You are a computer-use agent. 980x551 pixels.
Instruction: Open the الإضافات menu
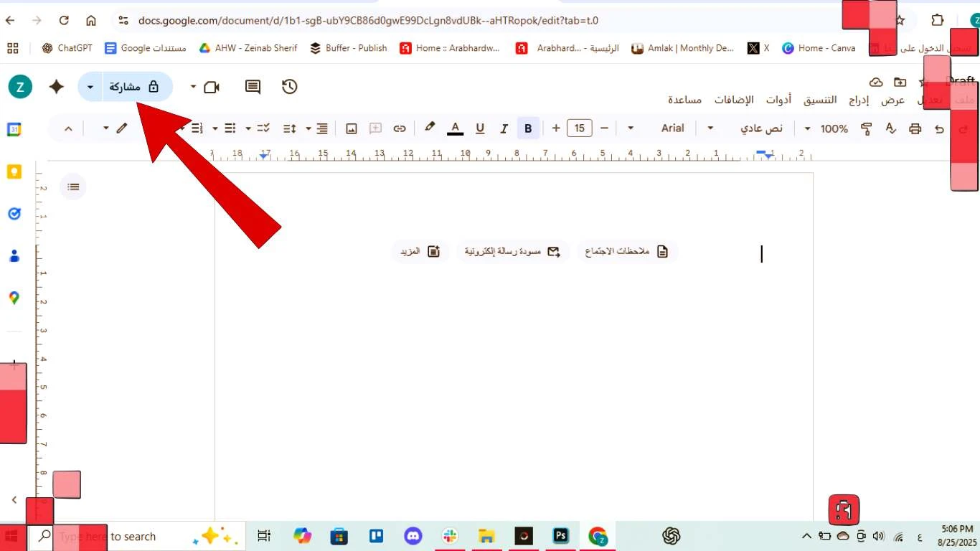coord(734,100)
